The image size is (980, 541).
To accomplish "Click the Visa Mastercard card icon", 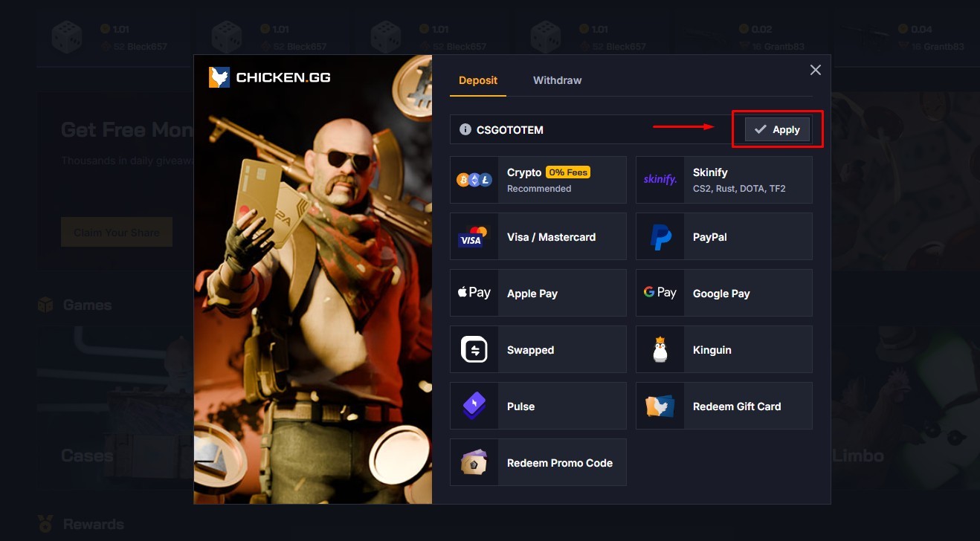I will [474, 236].
